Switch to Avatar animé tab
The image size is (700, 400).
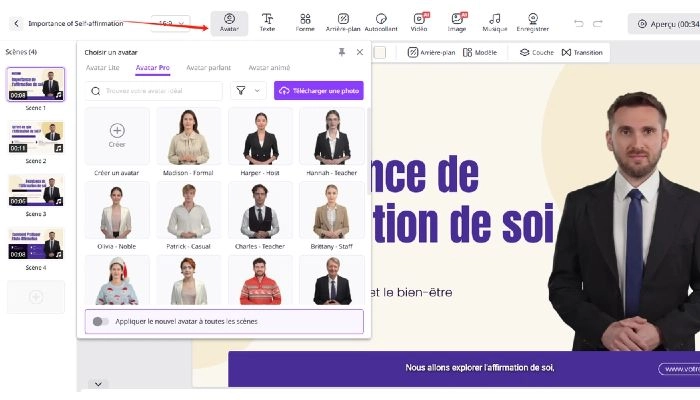pos(269,68)
